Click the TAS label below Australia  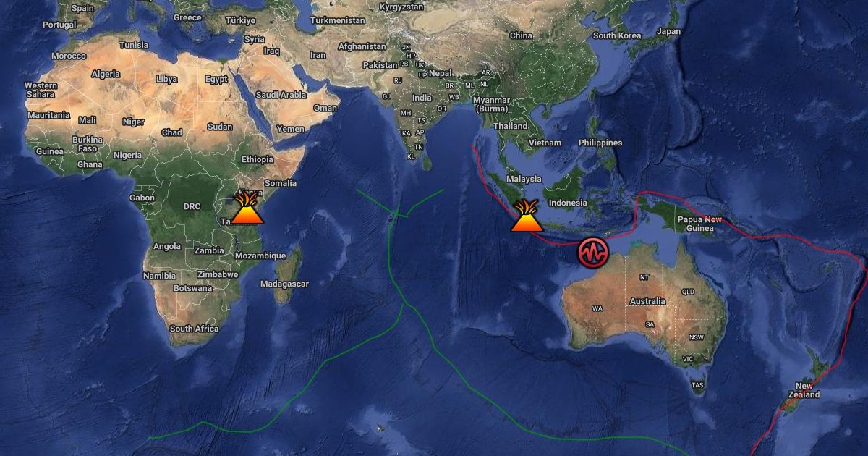697,385
